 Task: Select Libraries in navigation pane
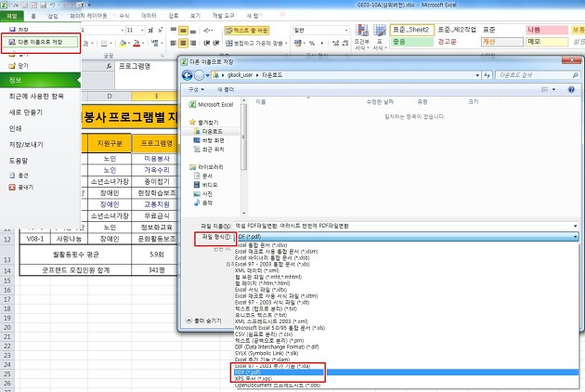pyautogui.click(x=206, y=167)
